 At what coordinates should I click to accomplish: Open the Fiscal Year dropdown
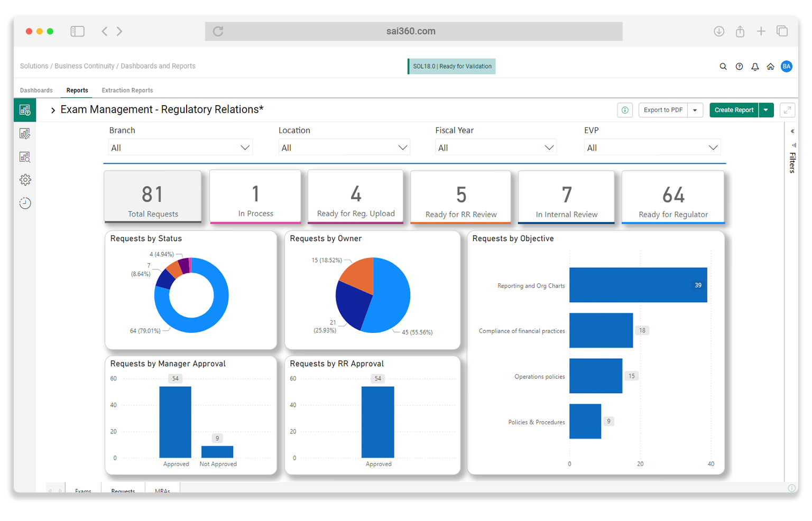[x=495, y=147]
